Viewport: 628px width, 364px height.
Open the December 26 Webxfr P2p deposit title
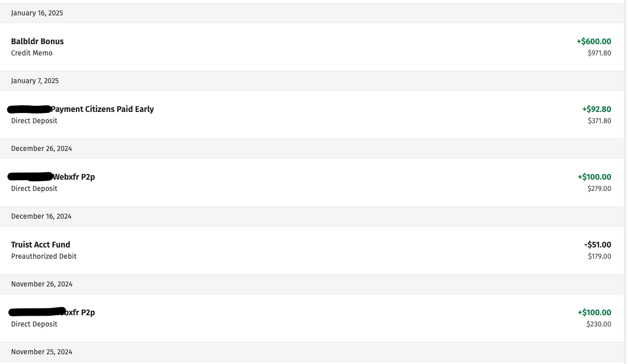pyautogui.click(x=74, y=177)
